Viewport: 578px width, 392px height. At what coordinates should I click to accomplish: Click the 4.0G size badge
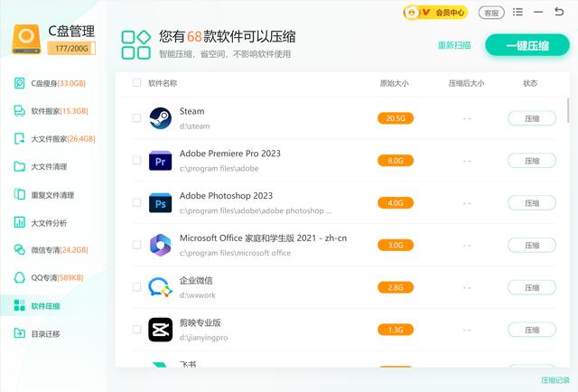click(x=396, y=203)
